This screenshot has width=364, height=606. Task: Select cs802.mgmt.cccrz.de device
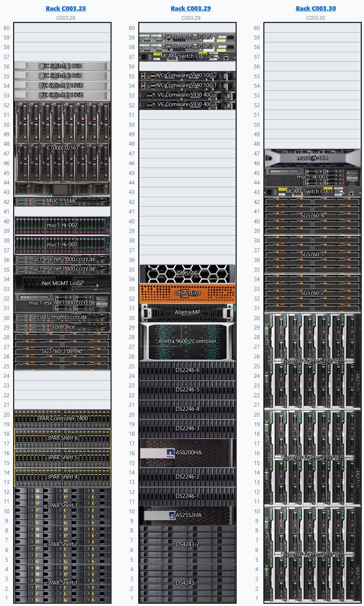click(62, 317)
